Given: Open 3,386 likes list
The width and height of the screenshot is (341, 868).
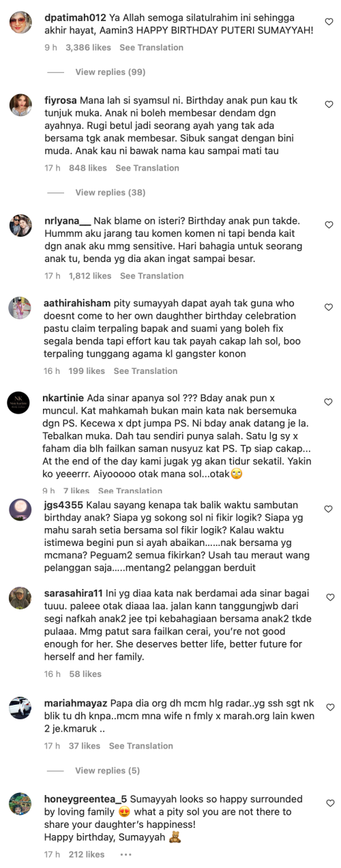Looking at the screenshot, I should [87, 47].
